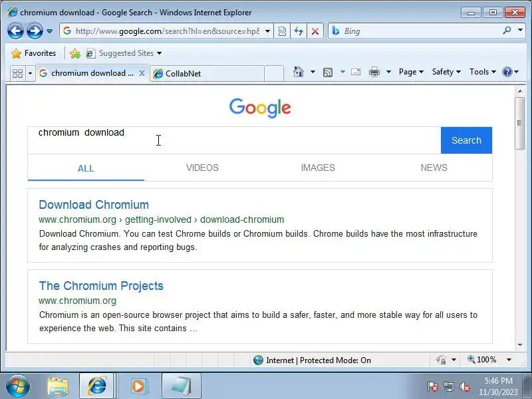The height and width of the screenshot is (399, 532).
Task: Open a new blank tab
Action: (274, 73)
